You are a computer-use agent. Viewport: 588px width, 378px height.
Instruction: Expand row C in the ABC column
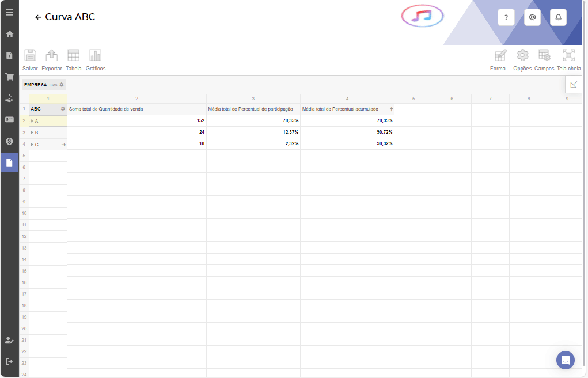[32, 144]
